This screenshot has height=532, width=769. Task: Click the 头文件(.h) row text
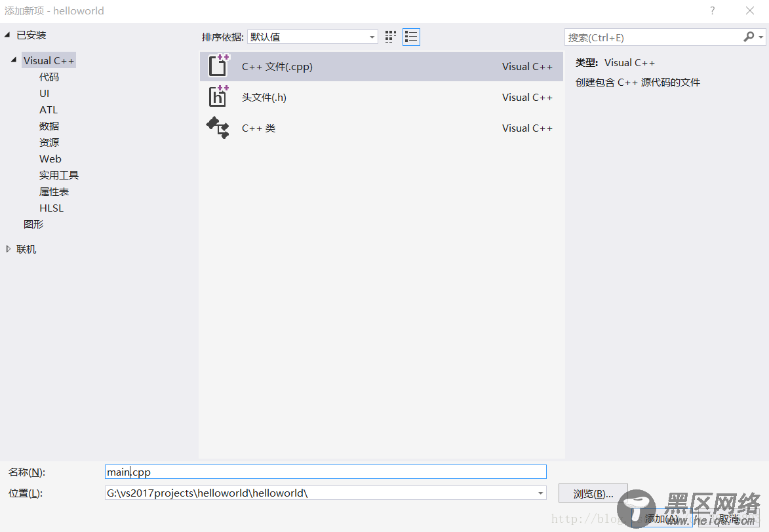[264, 98]
